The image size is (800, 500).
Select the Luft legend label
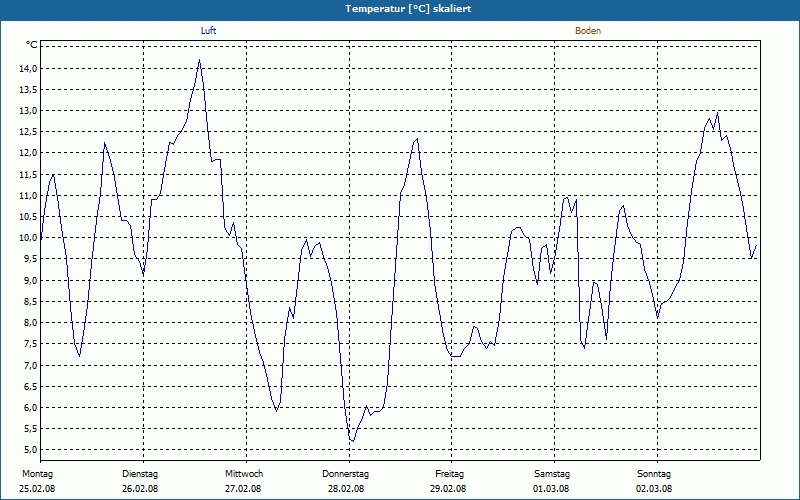click(x=208, y=31)
